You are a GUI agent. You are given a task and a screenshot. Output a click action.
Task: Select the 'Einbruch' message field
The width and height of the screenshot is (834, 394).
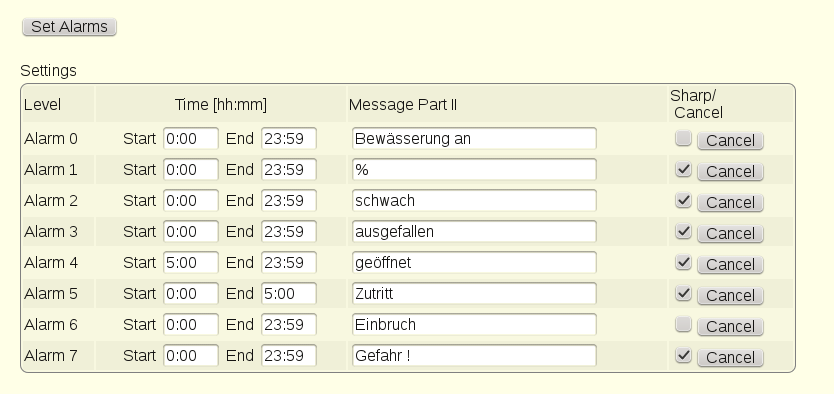[474, 324]
